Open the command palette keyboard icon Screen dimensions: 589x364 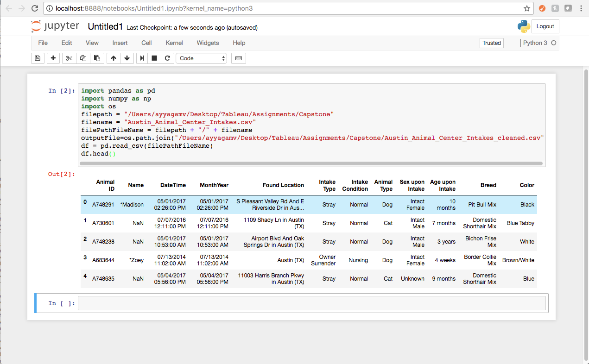[x=238, y=58]
